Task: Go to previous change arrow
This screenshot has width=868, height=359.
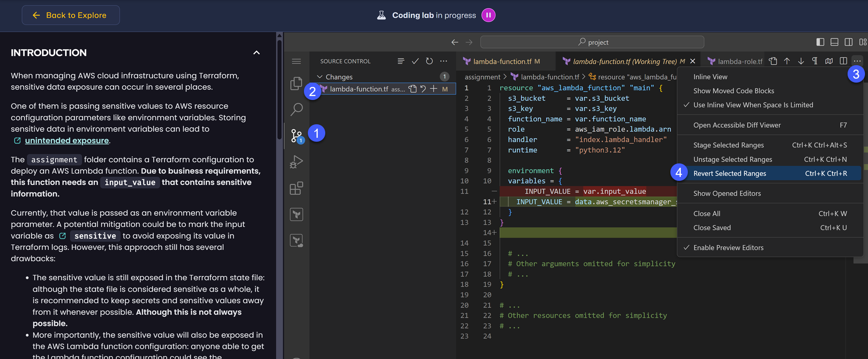Action: click(x=787, y=61)
